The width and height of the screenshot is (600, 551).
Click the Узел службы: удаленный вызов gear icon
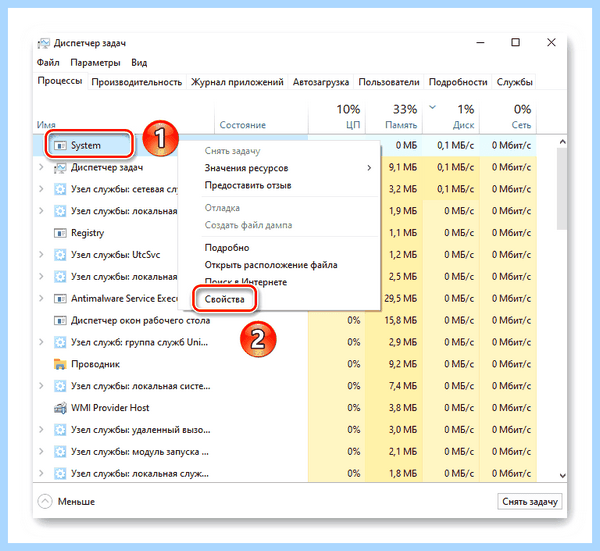tap(60, 430)
